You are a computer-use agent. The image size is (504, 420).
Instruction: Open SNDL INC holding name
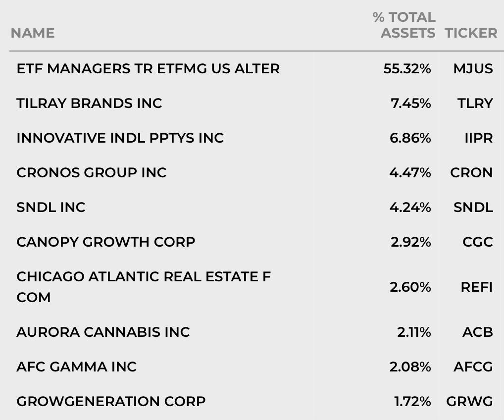click(51, 208)
